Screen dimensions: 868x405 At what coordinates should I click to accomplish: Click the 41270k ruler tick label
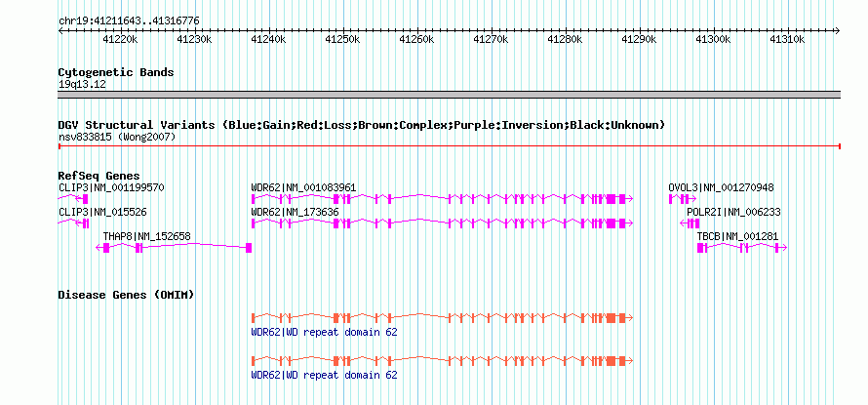[x=490, y=40]
